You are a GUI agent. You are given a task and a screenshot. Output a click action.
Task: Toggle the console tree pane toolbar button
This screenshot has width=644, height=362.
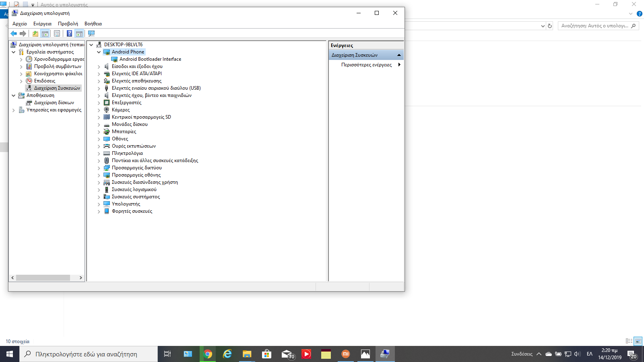click(45, 33)
